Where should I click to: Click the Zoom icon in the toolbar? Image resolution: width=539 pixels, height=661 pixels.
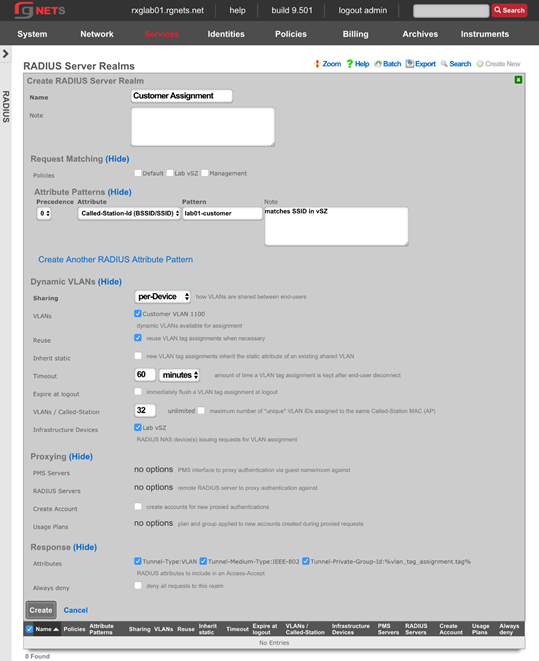[317, 64]
